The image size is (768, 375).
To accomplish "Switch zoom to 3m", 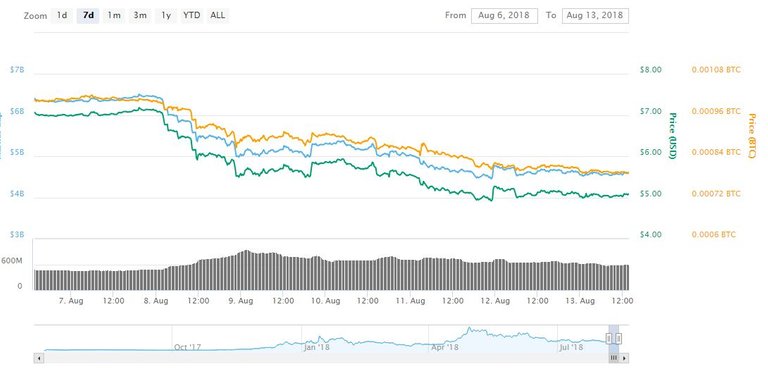I will pos(140,16).
